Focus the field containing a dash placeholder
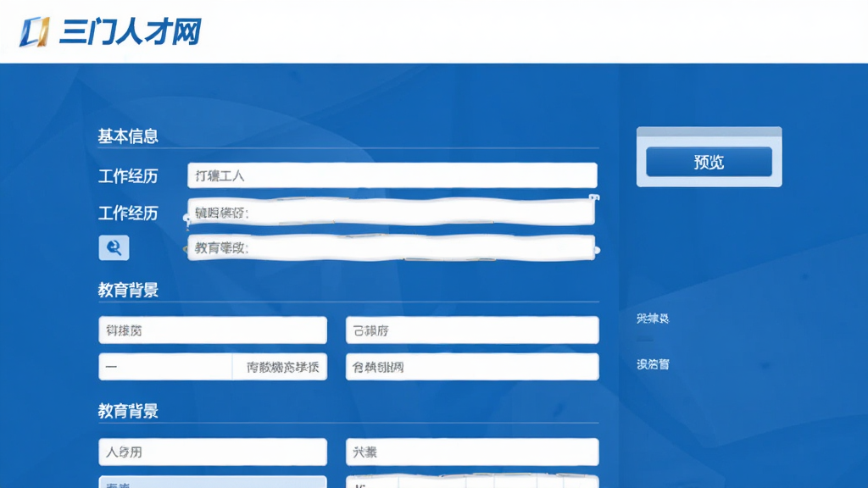Image resolution: width=868 pixels, height=488 pixels. click(x=165, y=367)
